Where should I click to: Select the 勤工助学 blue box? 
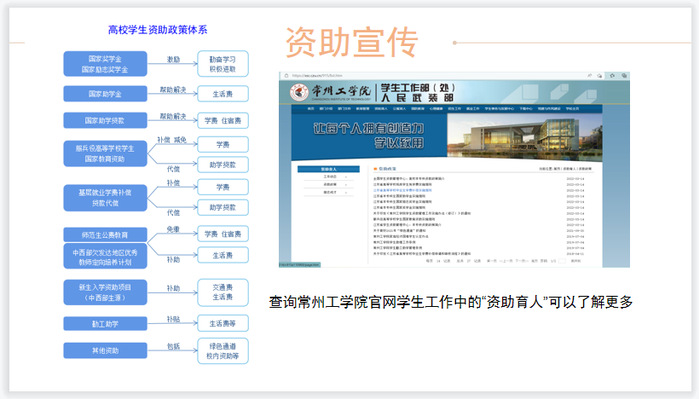(x=105, y=324)
